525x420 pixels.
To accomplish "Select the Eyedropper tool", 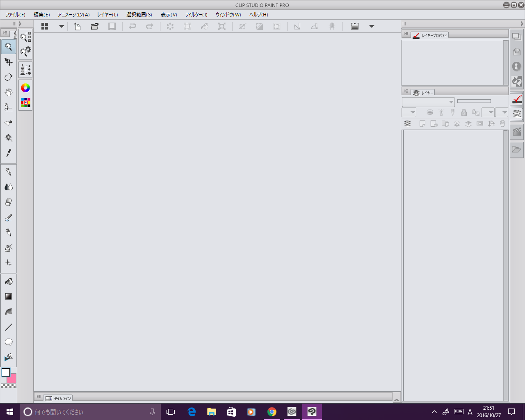I will (8, 153).
